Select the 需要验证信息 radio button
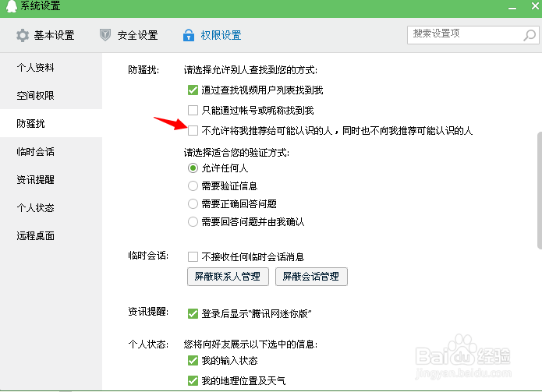Image resolution: width=542 pixels, height=392 pixels. point(193,186)
